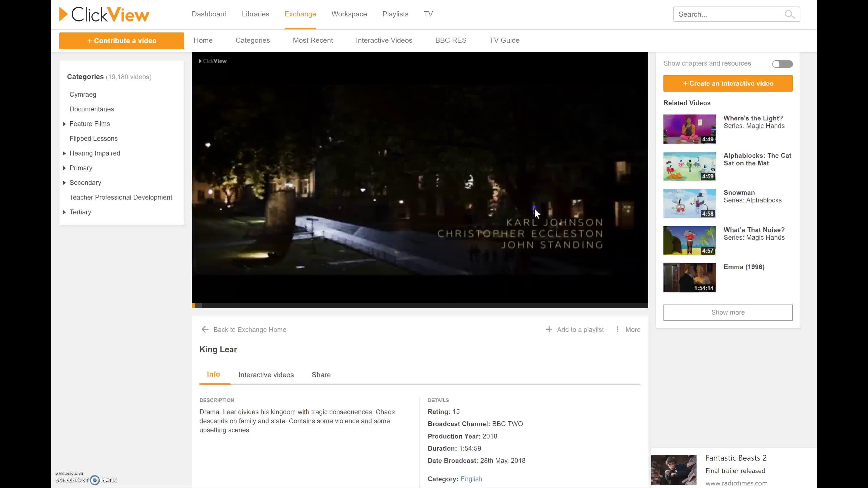Open the English category link

pos(471,479)
